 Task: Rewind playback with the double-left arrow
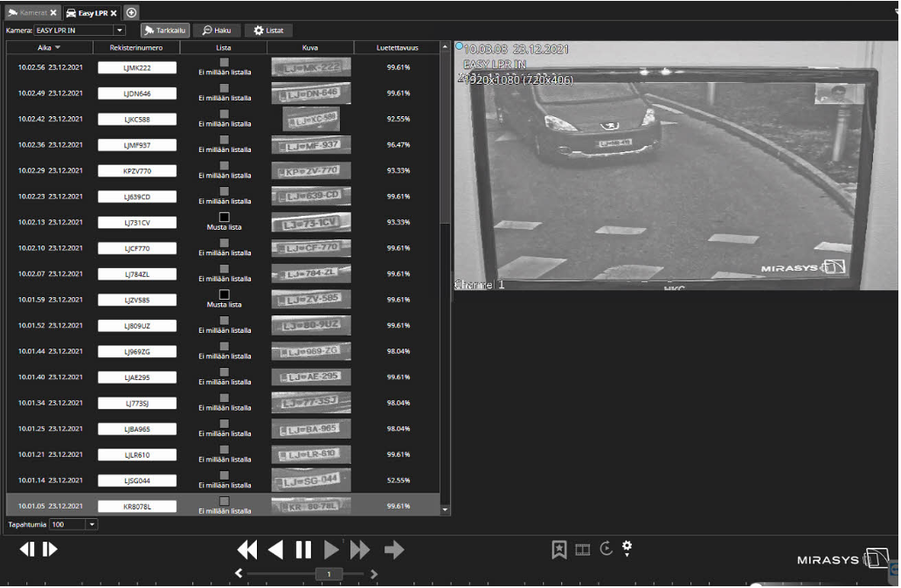point(247,550)
